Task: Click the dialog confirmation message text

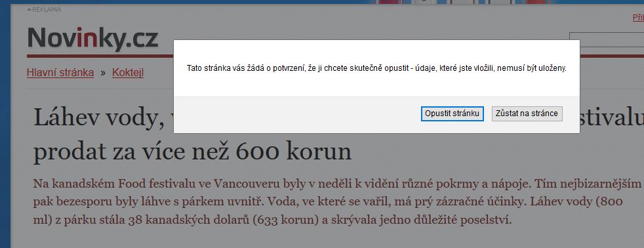Action: pos(376,68)
